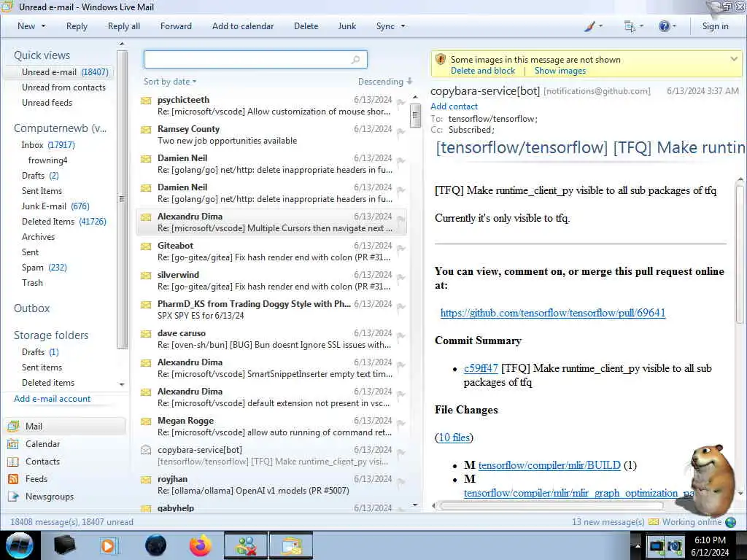Image resolution: width=747 pixels, height=560 pixels.
Task: Open the Calendar icon in navigation pane
Action: click(13, 444)
